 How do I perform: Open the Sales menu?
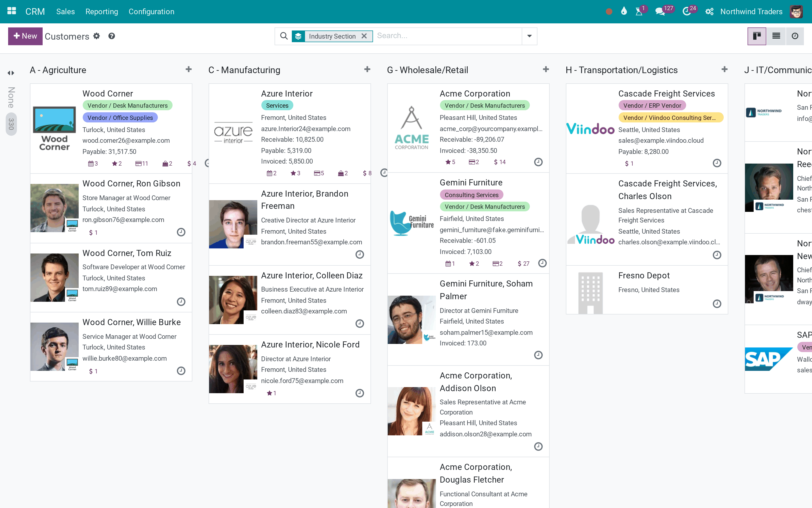click(x=65, y=11)
